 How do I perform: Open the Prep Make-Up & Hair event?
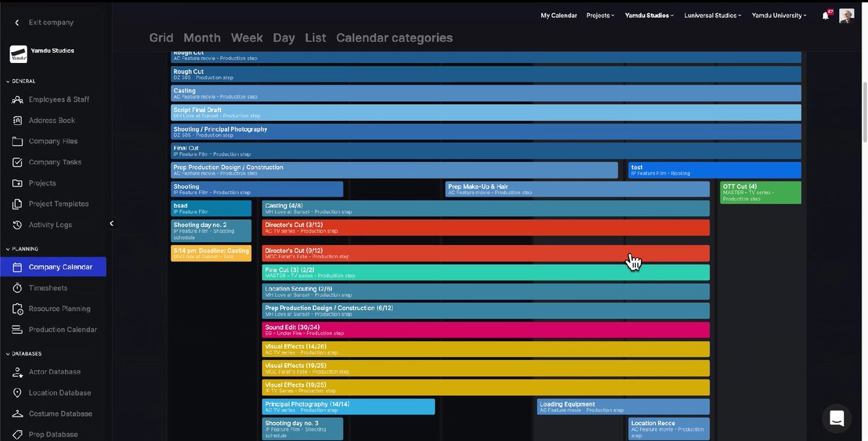click(x=577, y=189)
